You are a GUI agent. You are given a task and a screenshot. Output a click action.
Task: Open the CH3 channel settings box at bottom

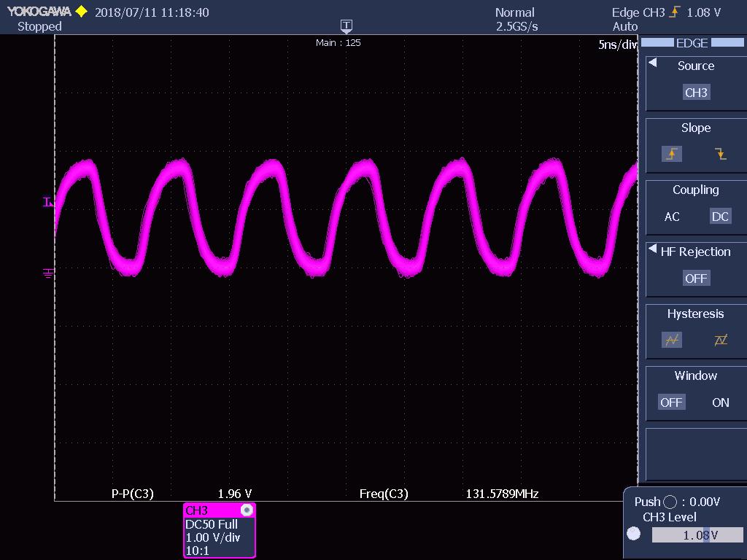(x=219, y=530)
